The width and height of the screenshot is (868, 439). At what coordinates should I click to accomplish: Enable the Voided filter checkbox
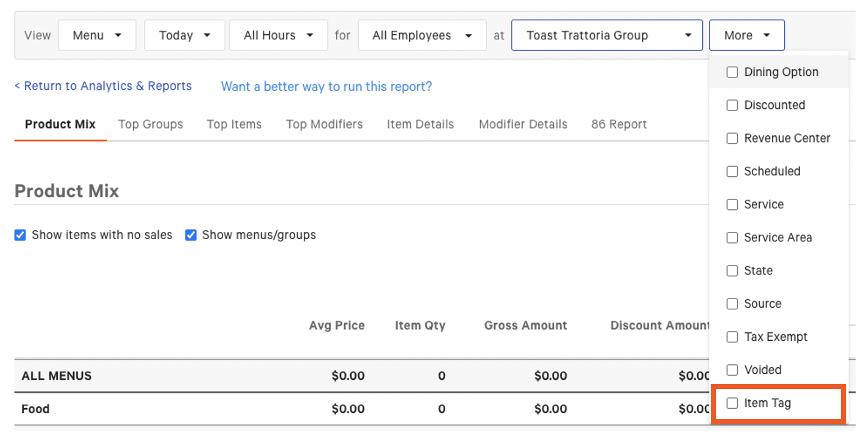pos(732,369)
